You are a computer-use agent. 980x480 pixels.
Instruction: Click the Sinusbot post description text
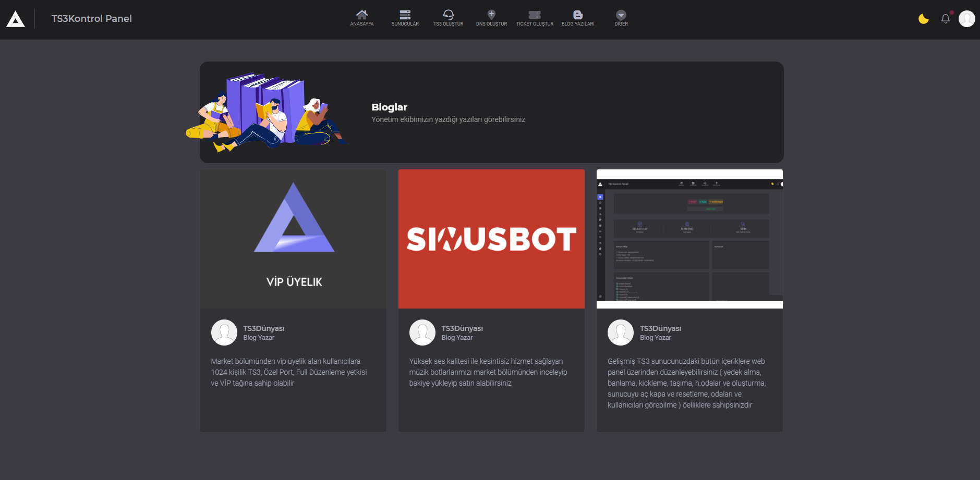(x=488, y=372)
